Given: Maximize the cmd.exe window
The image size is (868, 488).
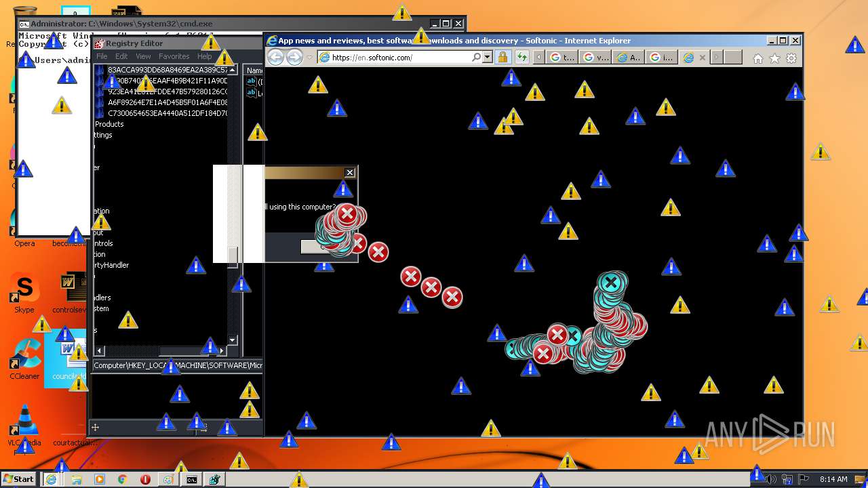Looking at the screenshot, I should [446, 24].
